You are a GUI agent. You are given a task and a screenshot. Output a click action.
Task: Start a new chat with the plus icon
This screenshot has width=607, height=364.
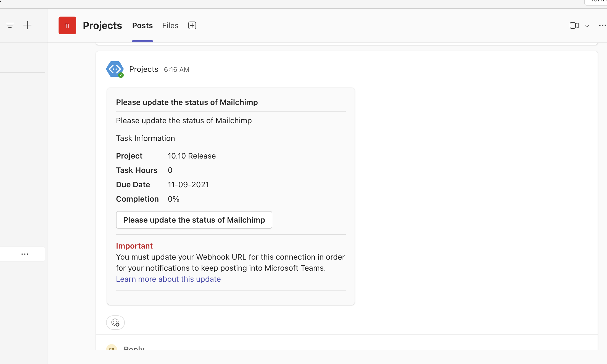(27, 25)
